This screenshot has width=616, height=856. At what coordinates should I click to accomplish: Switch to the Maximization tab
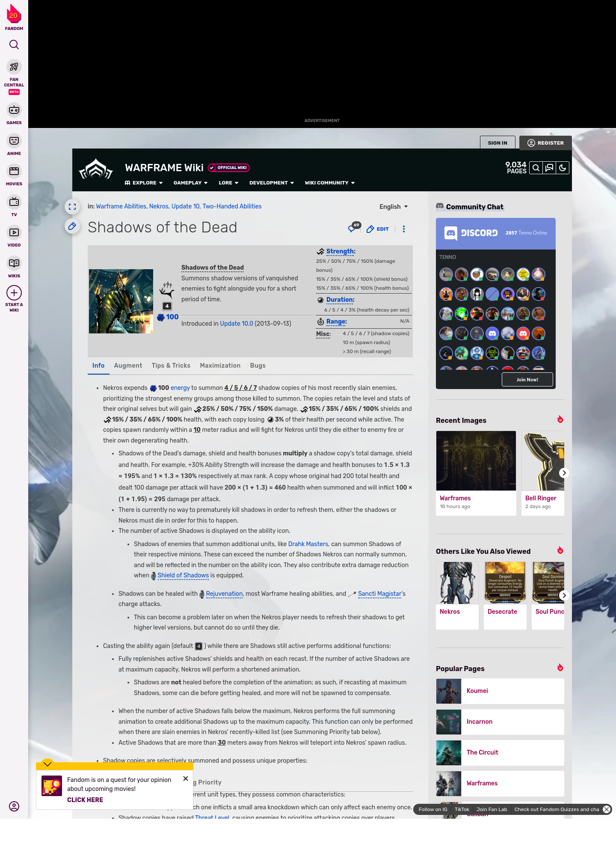coord(220,366)
